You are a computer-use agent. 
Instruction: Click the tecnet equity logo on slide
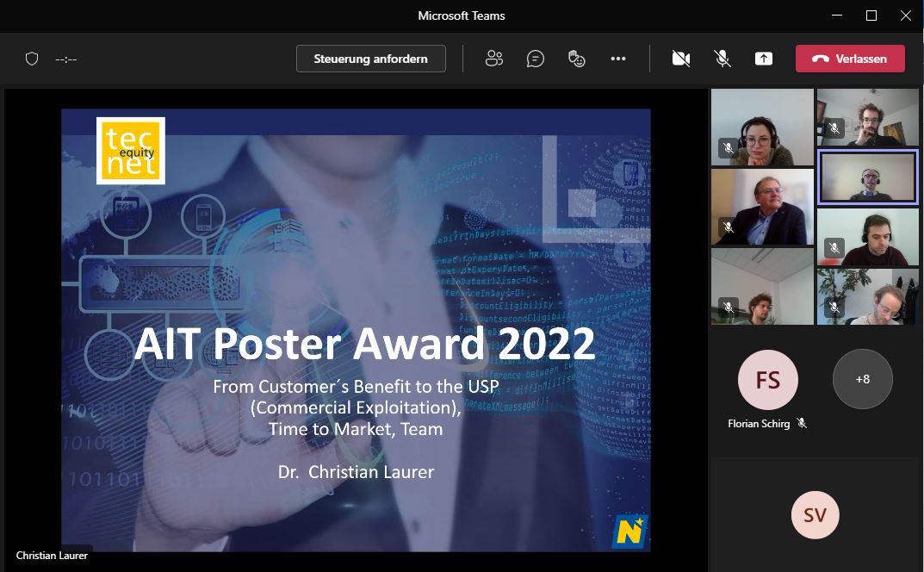[x=131, y=151]
